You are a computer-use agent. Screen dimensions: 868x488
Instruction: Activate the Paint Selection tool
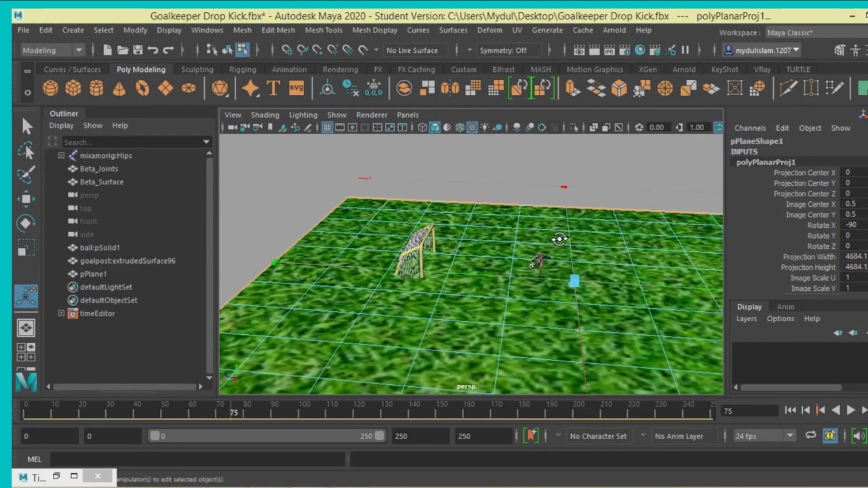26,175
